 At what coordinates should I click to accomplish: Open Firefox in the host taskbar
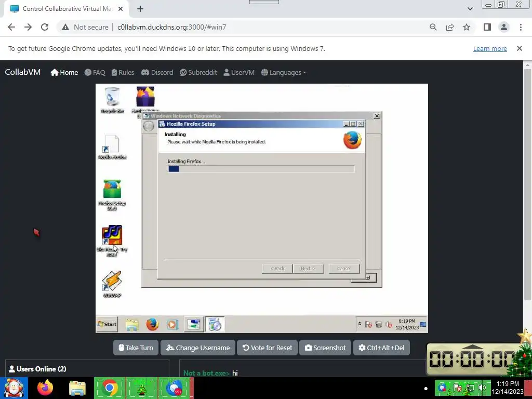(45, 388)
